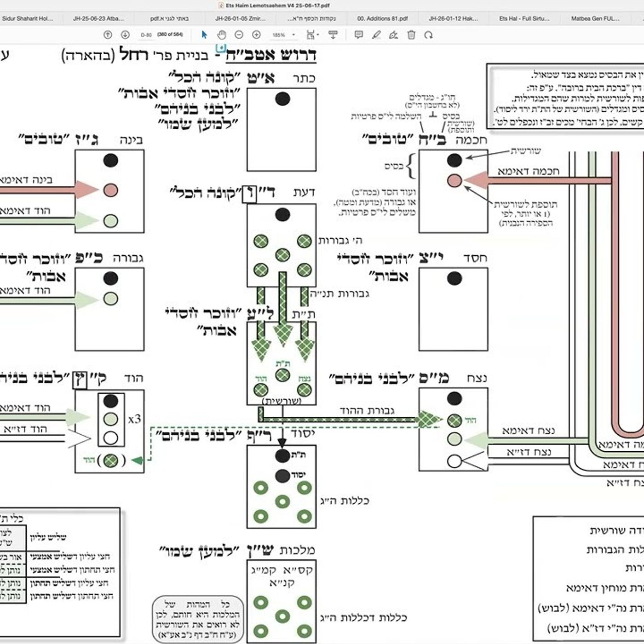644x644 pixels.
Task: Go to the next page with down arrow
Action: tap(125, 35)
